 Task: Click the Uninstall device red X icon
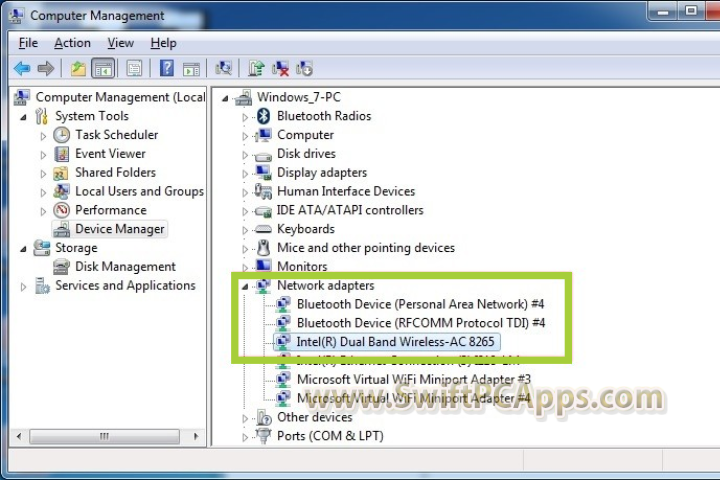(280, 68)
